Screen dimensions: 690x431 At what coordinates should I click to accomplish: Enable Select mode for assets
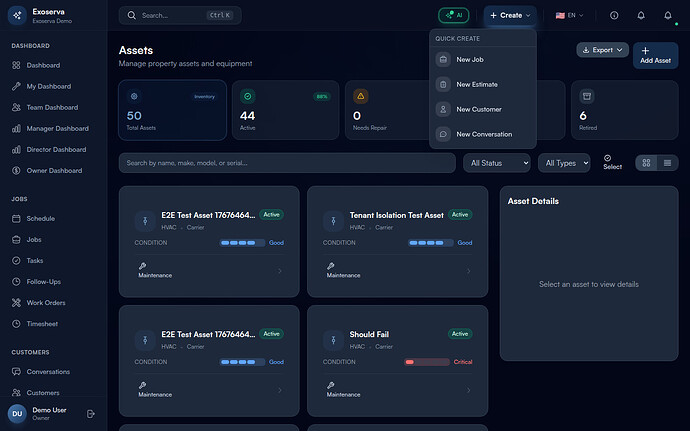(612, 162)
